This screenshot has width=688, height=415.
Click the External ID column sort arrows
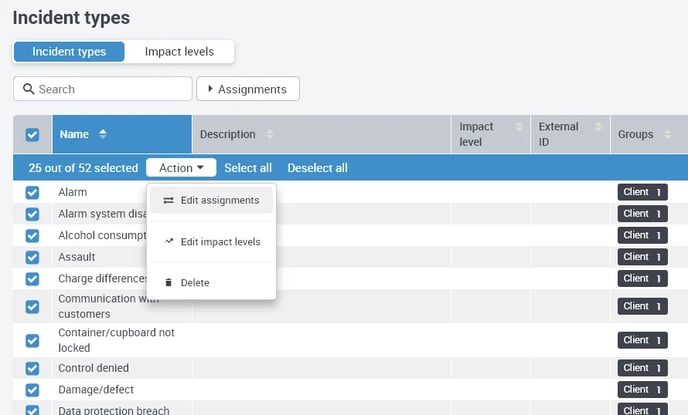[598, 127]
